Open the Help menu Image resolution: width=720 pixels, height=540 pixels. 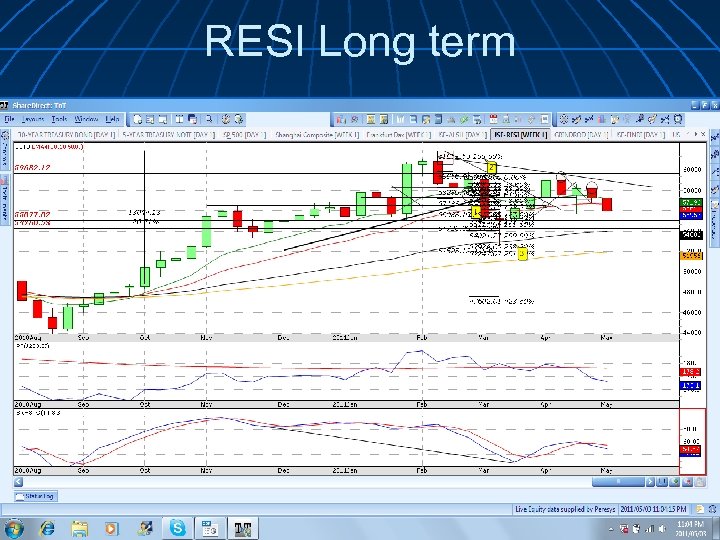pyautogui.click(x=112, y=119)
